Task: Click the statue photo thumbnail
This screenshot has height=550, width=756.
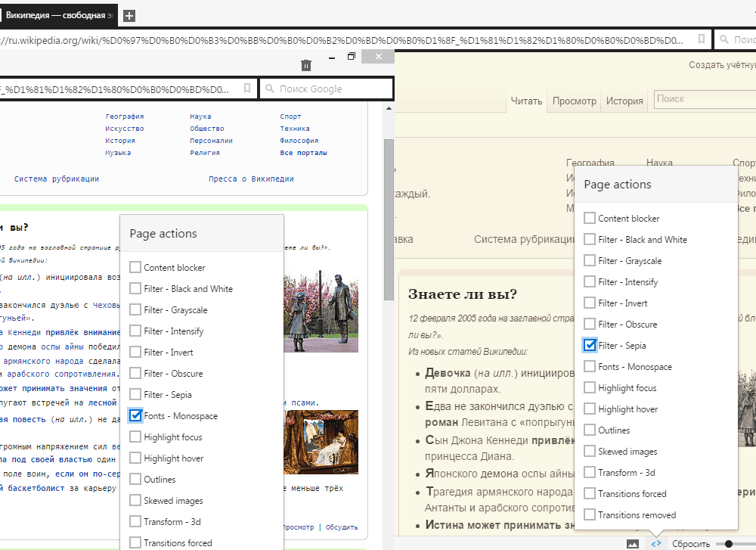Action: pos(321,312)
